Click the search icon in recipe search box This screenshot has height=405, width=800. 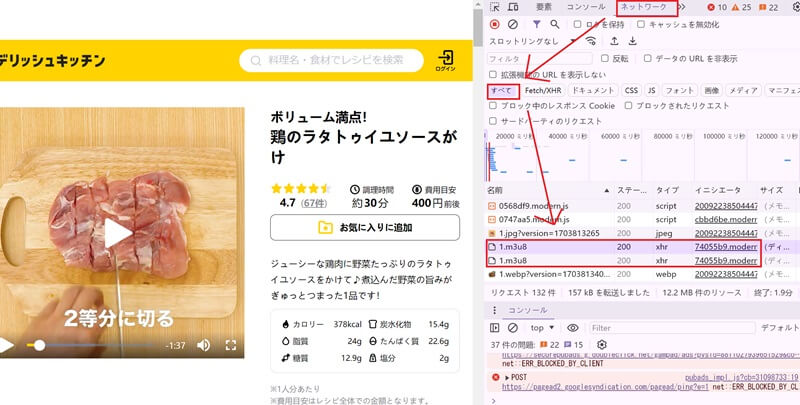pos(256,61)
